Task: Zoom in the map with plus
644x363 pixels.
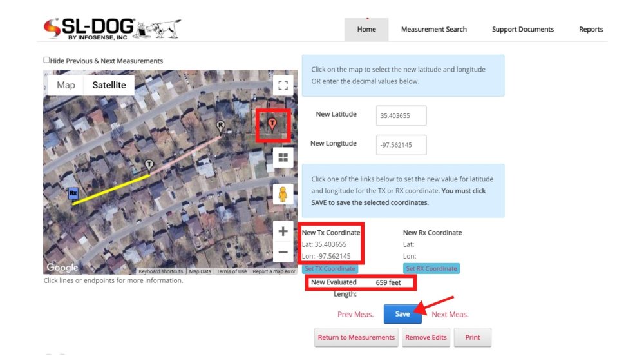Action: click(x=283, y=231)
